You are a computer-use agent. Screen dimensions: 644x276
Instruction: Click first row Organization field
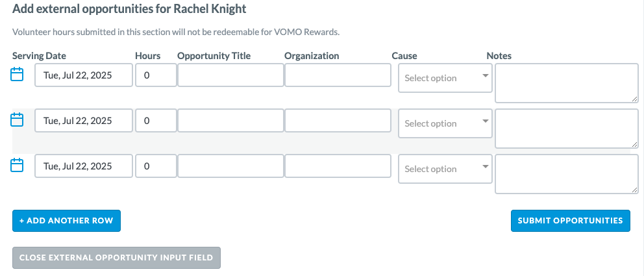(x=338, y=75)
